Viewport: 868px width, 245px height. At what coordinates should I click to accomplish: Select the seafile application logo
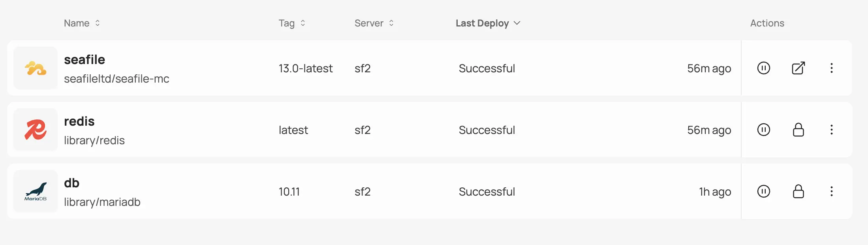coord(35,68)
